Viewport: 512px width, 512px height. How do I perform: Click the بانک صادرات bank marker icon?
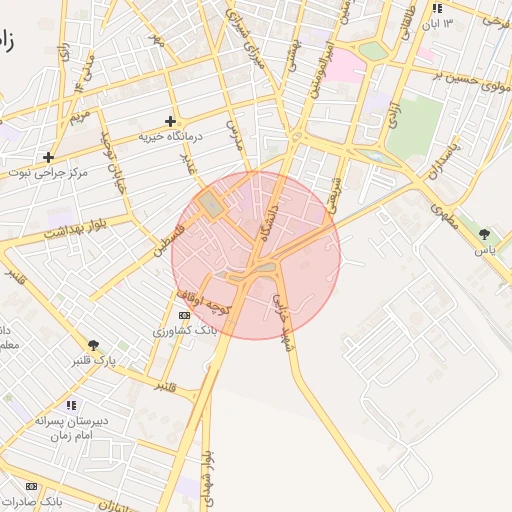pos(32,487)
